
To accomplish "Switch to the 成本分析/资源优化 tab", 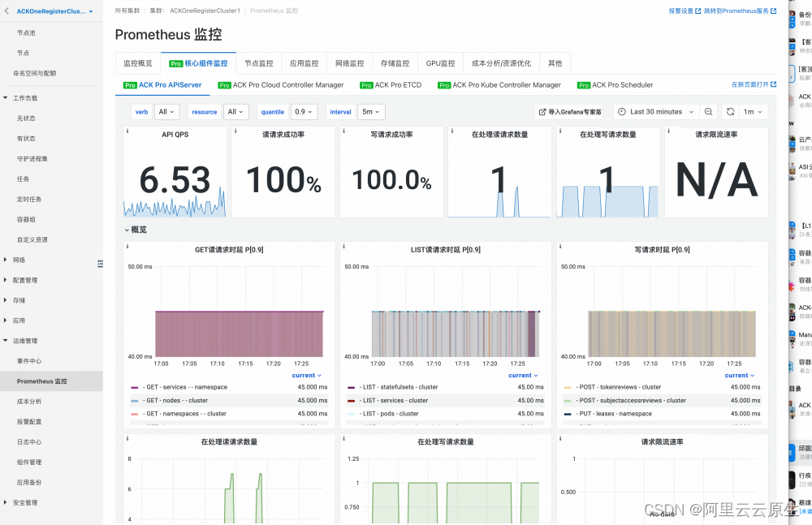I will coord(501,63).
